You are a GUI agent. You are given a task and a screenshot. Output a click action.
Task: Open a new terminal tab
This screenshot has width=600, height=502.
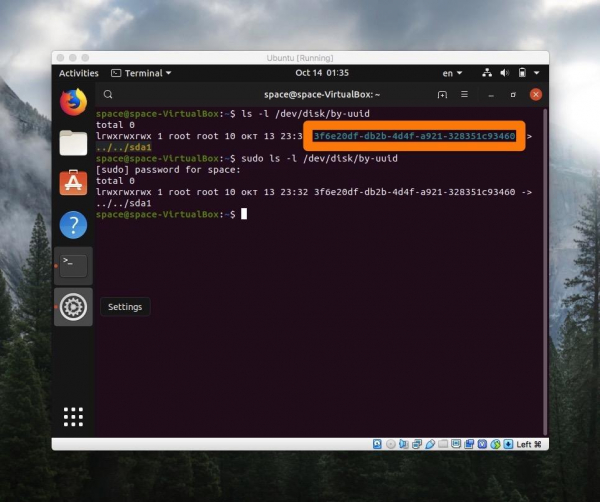pos(442,95)
